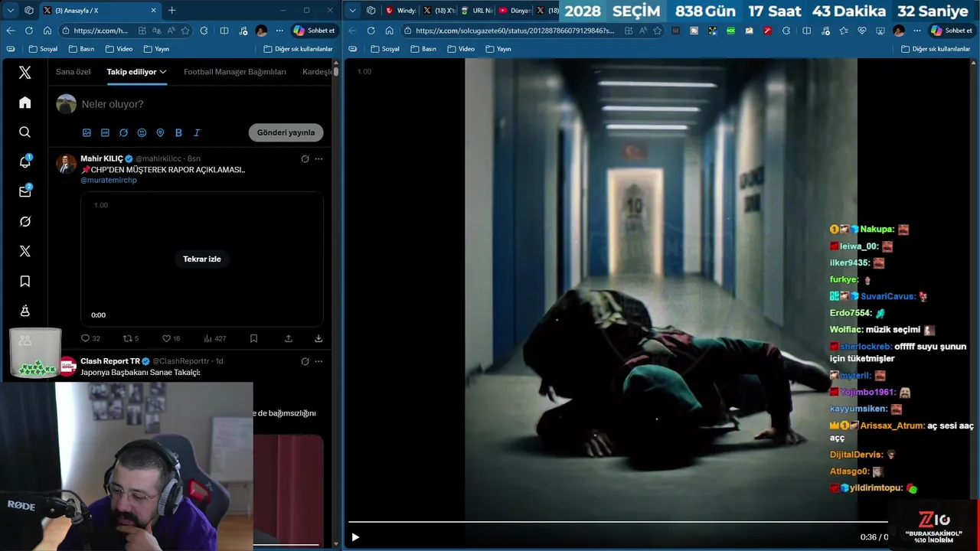
Task: Switch to Sana özel tab
Action: (x=73, y=71)
